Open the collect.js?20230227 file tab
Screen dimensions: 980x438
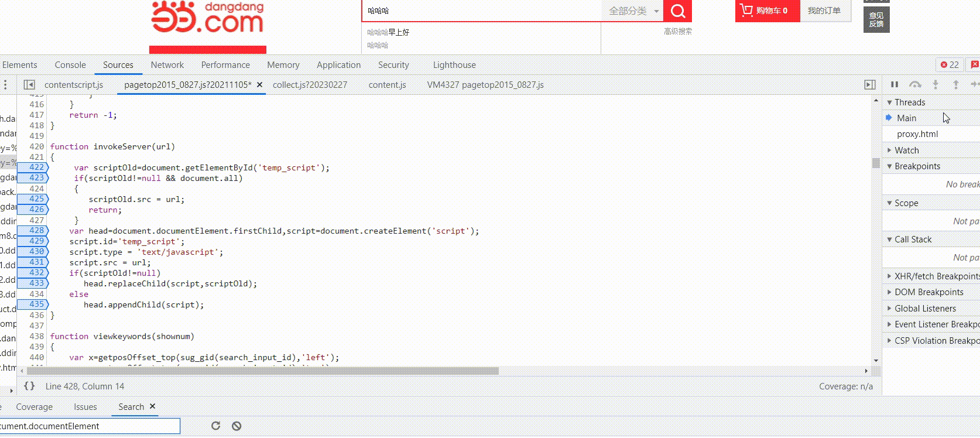pos(310,85)
